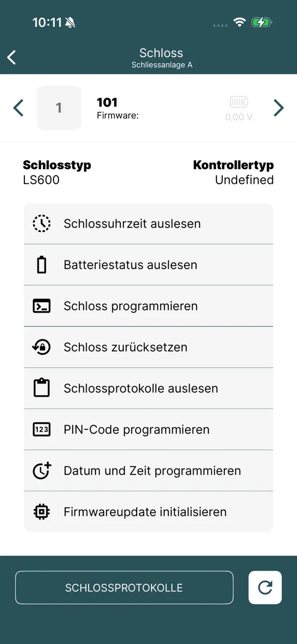Tap the muted notification bell in the status bar
297x644 pixels.
[x=69, y=22]
